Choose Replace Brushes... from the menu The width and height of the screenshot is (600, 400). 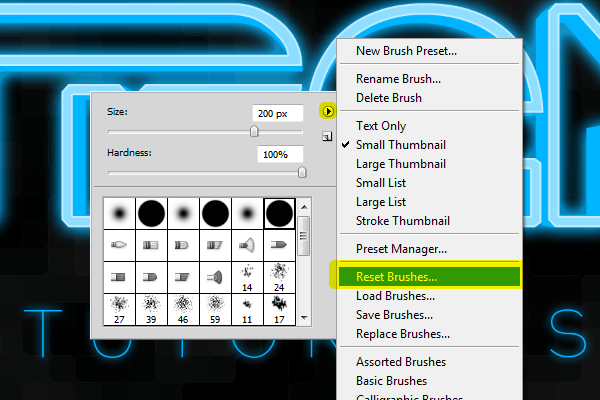coord(403,334)
